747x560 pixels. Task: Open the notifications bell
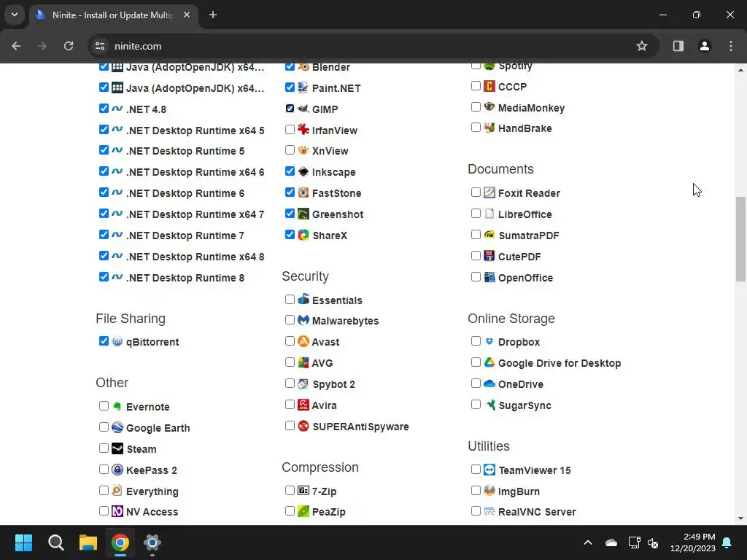(x=727, y=542)
